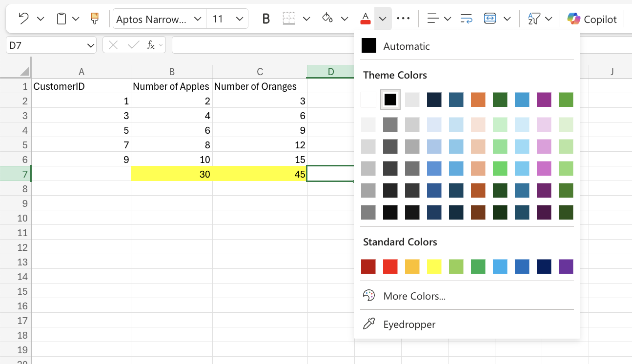Click the ellipsis for more toolbar commands
The height and width of the screenshot is (364, 632).
[403, 19]
